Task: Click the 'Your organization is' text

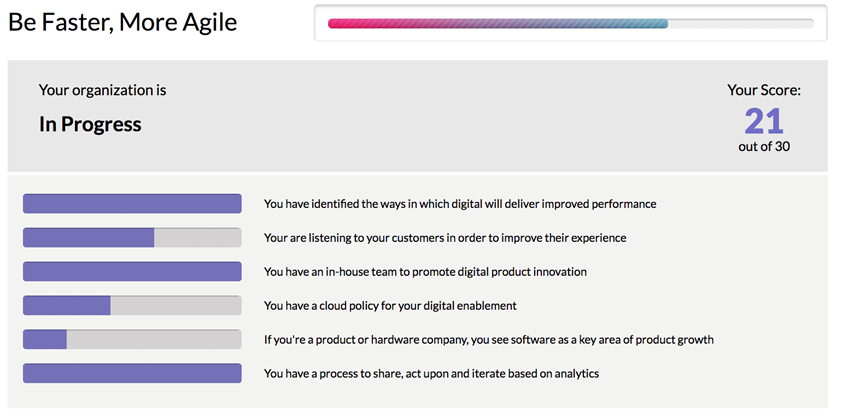Action: pyautogui.click(x=103, y=90)
